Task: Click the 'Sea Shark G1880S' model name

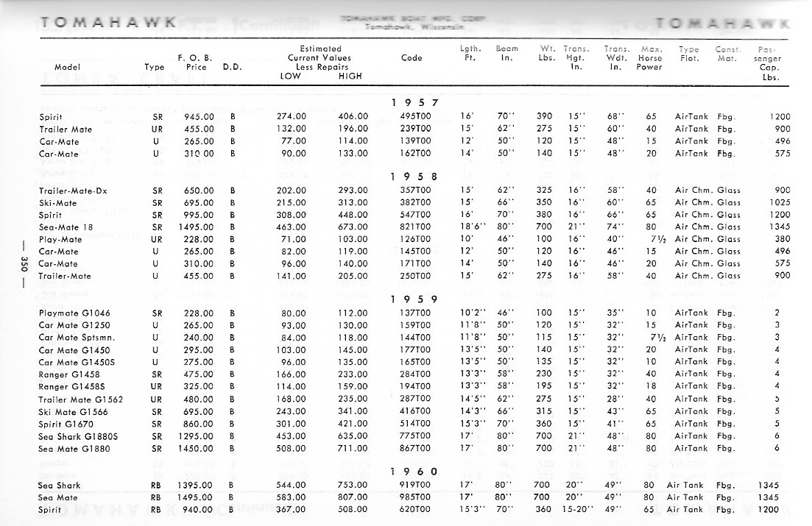Action: (78, 436)
